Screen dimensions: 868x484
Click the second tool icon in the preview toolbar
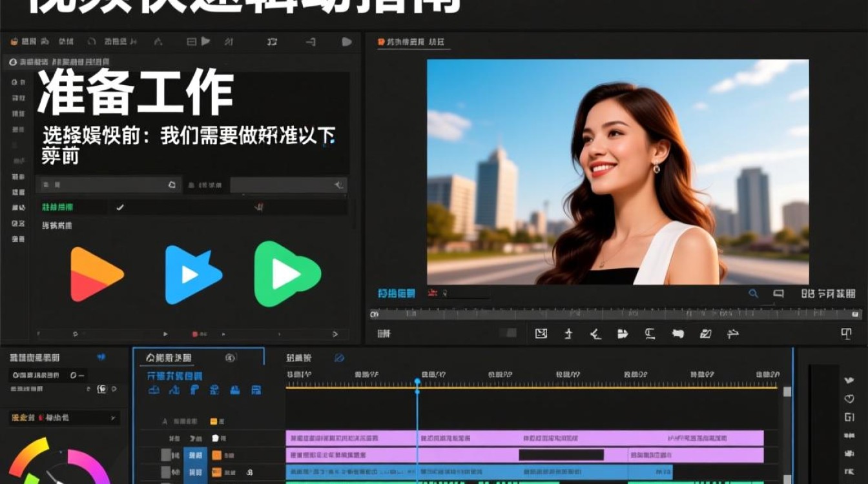point(568,334)
